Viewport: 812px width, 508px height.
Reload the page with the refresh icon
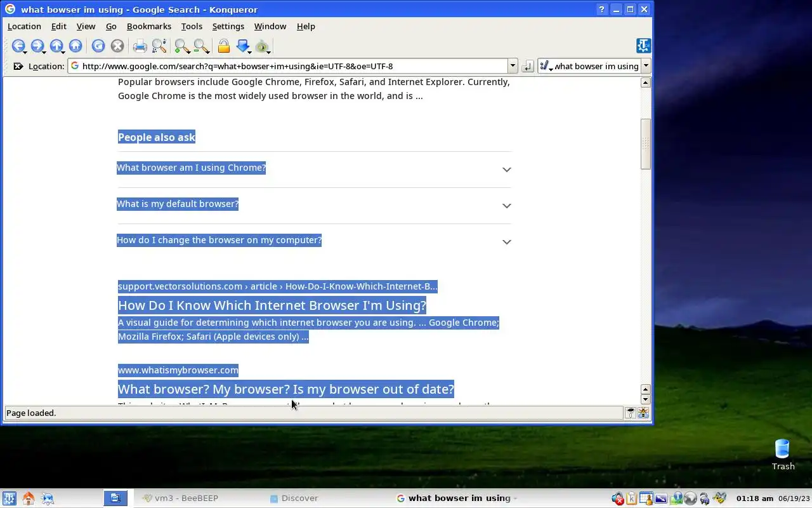[98, 46]
